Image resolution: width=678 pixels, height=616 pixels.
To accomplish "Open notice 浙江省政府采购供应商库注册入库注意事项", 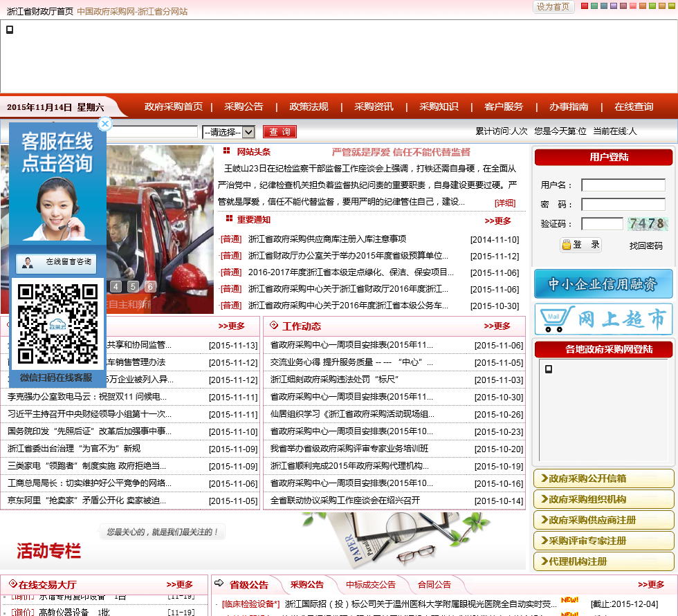I will pos(327,239).
